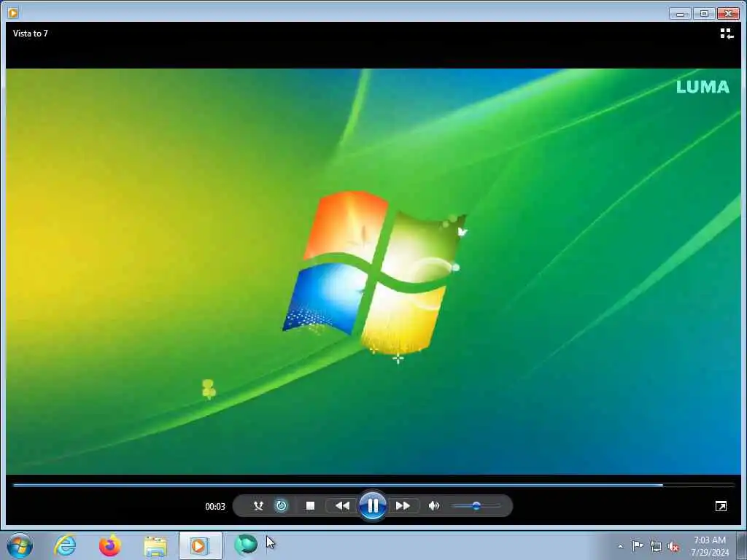Open Windows Explorer from taskbar
The image size is (747, 560).
coord(155,547)
